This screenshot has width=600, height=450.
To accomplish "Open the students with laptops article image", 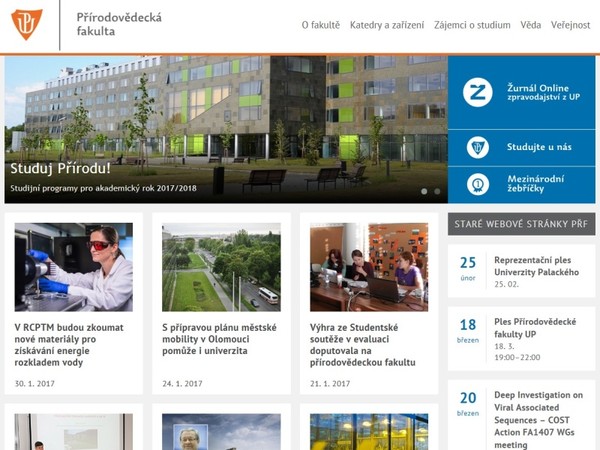I will click(369, 267).
